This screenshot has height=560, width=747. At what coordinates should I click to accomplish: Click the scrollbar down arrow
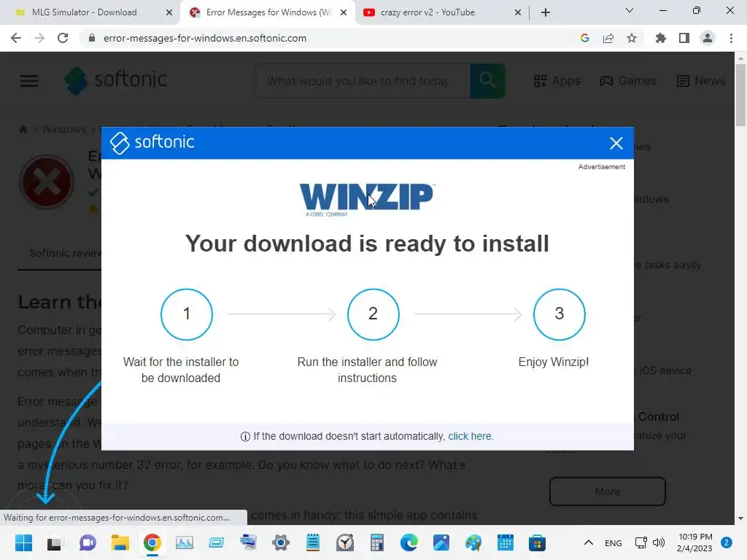740,518
